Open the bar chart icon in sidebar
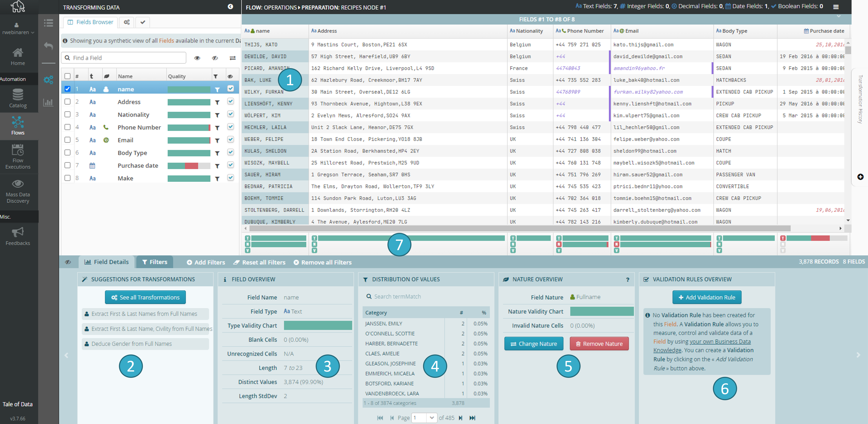Screen dimensions: 868x424 coord(49,102)
